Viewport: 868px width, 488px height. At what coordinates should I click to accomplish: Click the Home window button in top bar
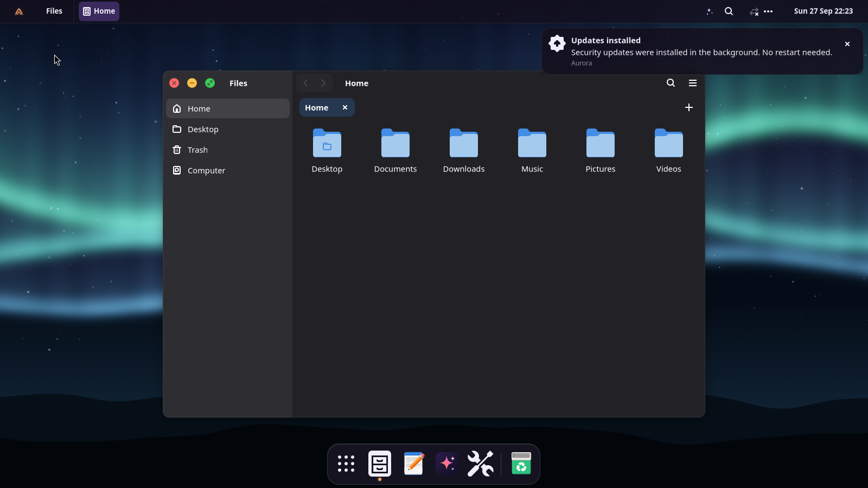pos(99,11)
